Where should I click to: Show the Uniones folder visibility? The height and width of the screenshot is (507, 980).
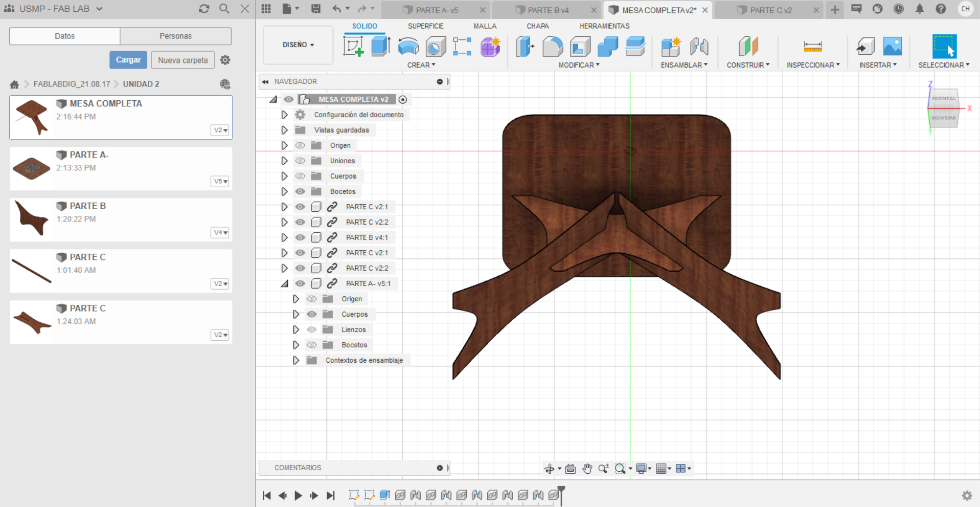[300, 161]
